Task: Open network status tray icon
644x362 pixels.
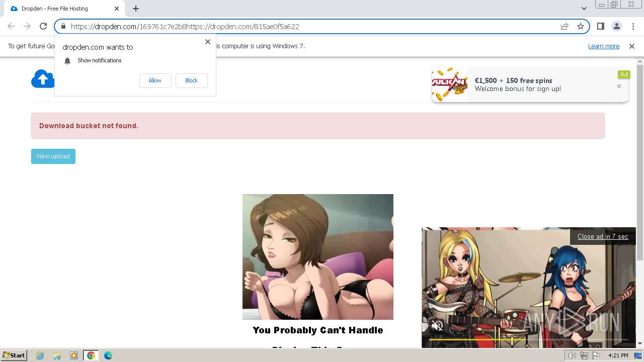Action: [x=584, y=355]
